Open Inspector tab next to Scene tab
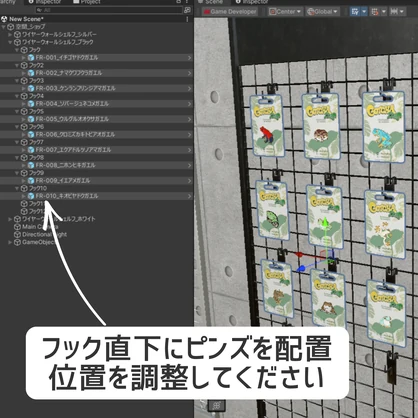The width and height of the screenshot is (418, 418). (252, 2)
